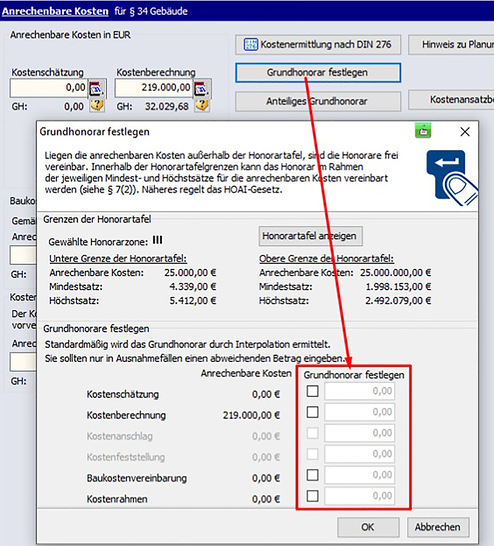Click Grundhonorar amount field for Kostenschätzung row
The height and width of the screenshot is (546, 494).
(x=360, y=391)
